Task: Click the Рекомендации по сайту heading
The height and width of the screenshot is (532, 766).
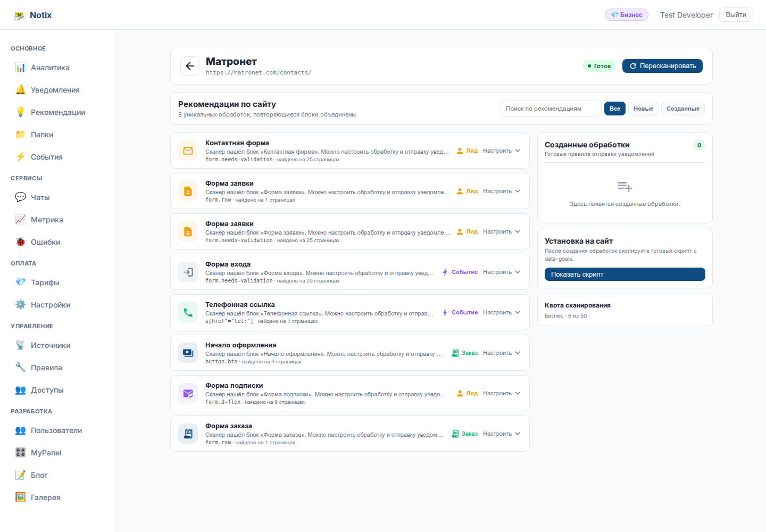Action: coord(227,104)
